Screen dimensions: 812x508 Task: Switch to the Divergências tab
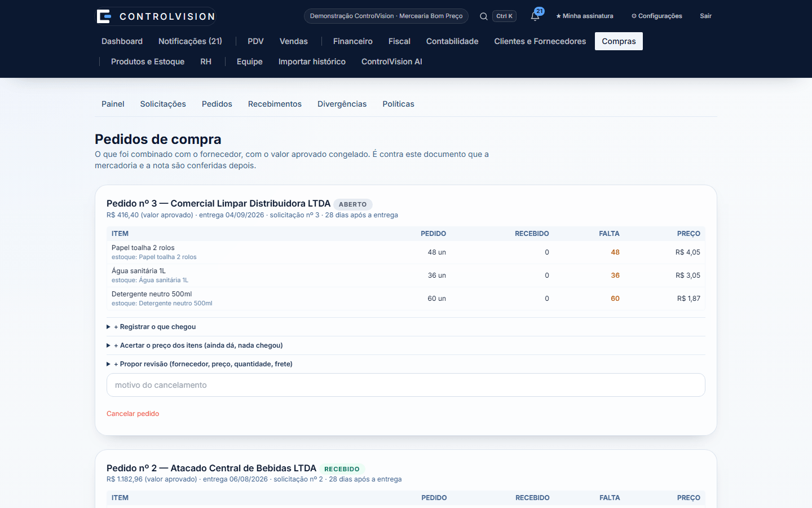pos(342,104)
